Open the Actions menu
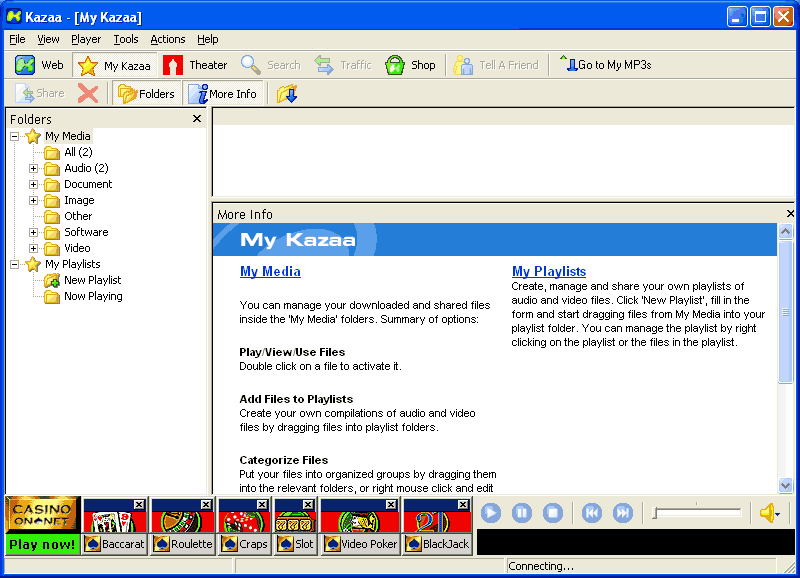This screenshot has width=800, height=578. [x=167, y=39]
